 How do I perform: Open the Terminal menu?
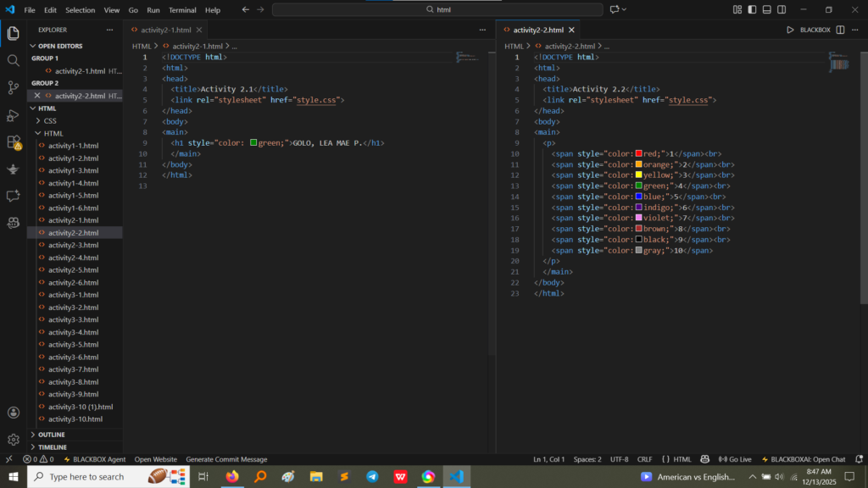click(x=181, y=10)
